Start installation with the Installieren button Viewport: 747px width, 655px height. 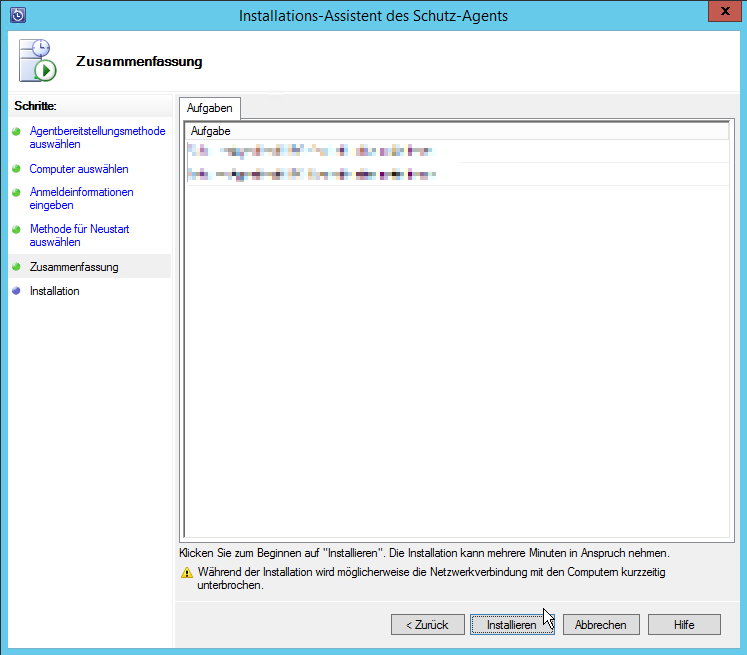[x=511, y=624]
